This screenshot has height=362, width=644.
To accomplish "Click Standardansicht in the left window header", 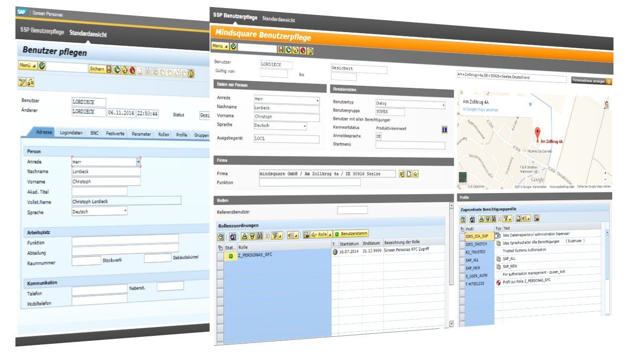I will pos(88,34).
